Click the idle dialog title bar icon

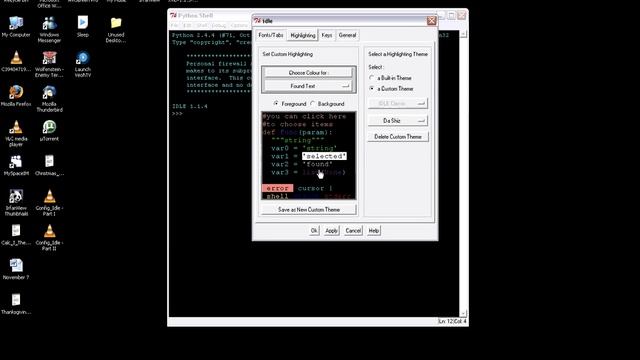[258, 20]
